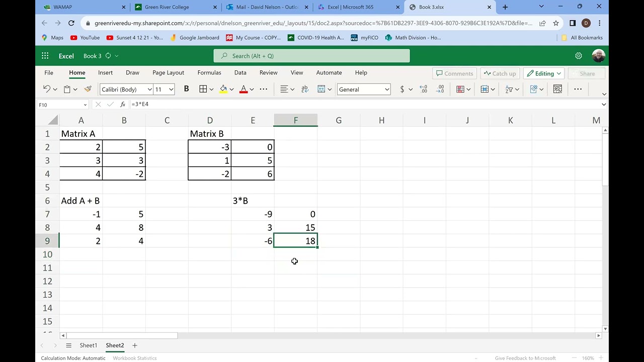644x362 pixels.
Task: Select cell F9 containing 18
Action: tap(296, 241)
